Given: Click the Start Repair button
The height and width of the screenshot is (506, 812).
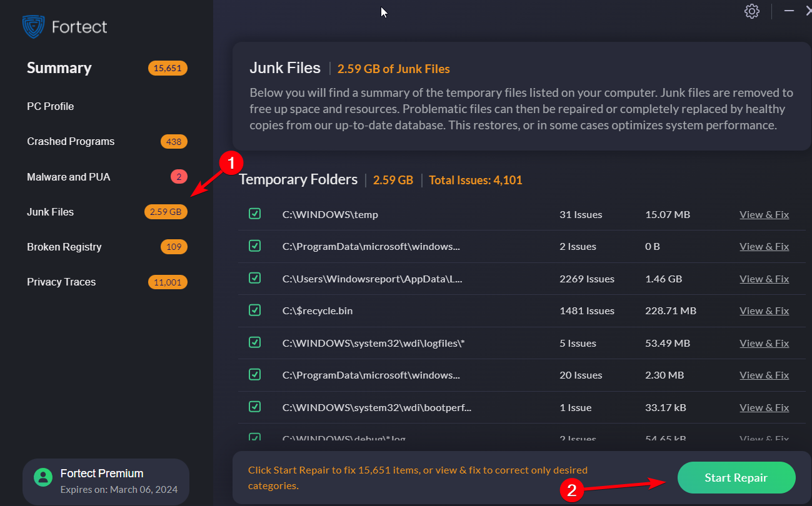Looking at the screenshot, I should (x=736, y=478).
